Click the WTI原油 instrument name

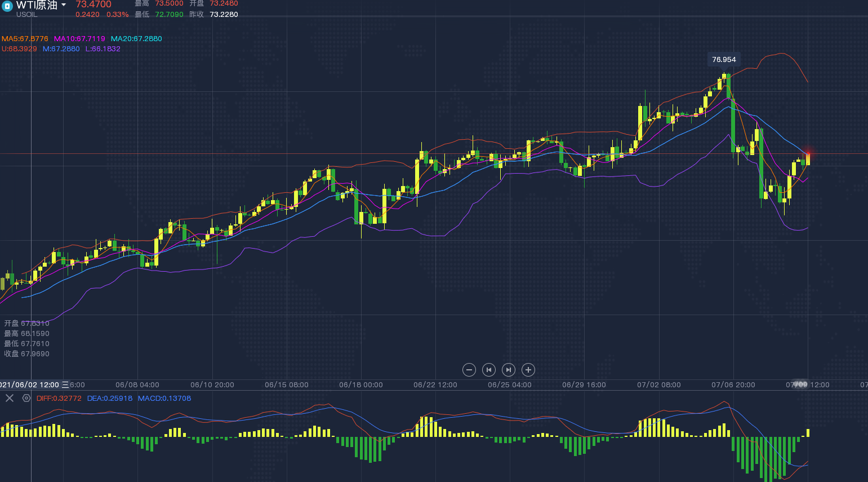click(x=37, y=5)
